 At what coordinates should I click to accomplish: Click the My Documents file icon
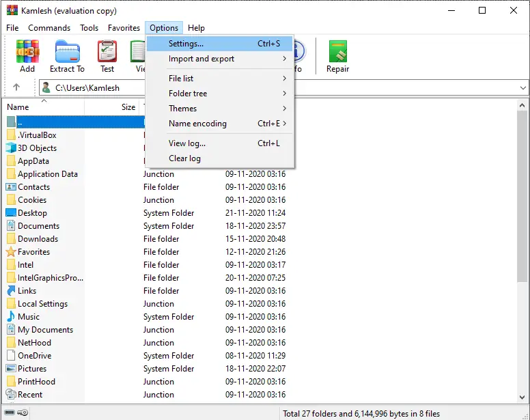[11, 329]
